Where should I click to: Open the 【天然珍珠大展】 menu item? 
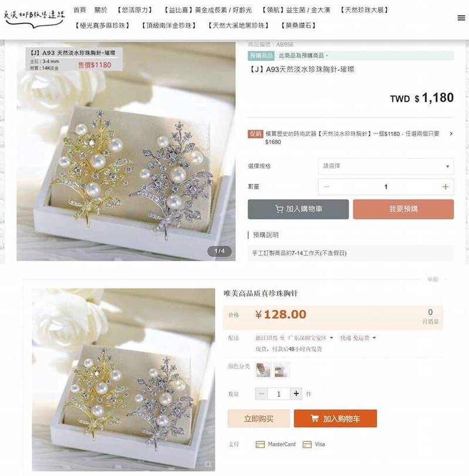pos(364,10)
